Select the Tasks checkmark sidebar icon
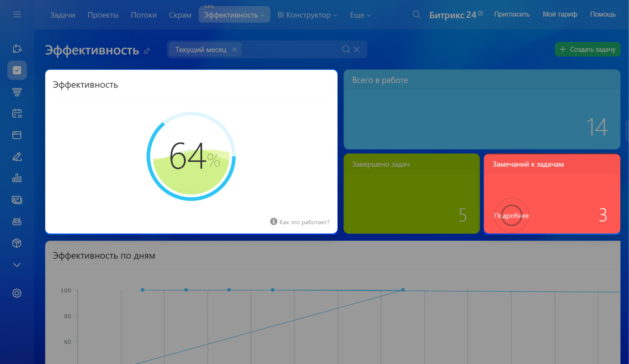 (x=17, y=70)
